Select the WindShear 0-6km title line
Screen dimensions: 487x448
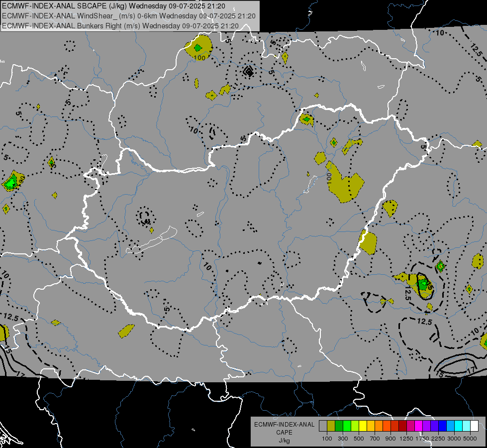tap(128, 16)
